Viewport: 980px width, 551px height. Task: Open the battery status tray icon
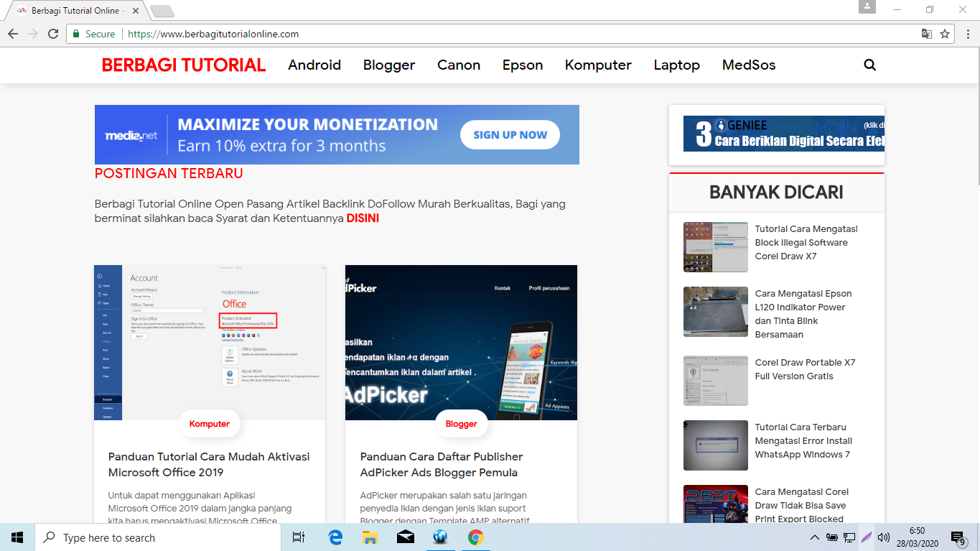pyautogui.click(x=832, y=537)
